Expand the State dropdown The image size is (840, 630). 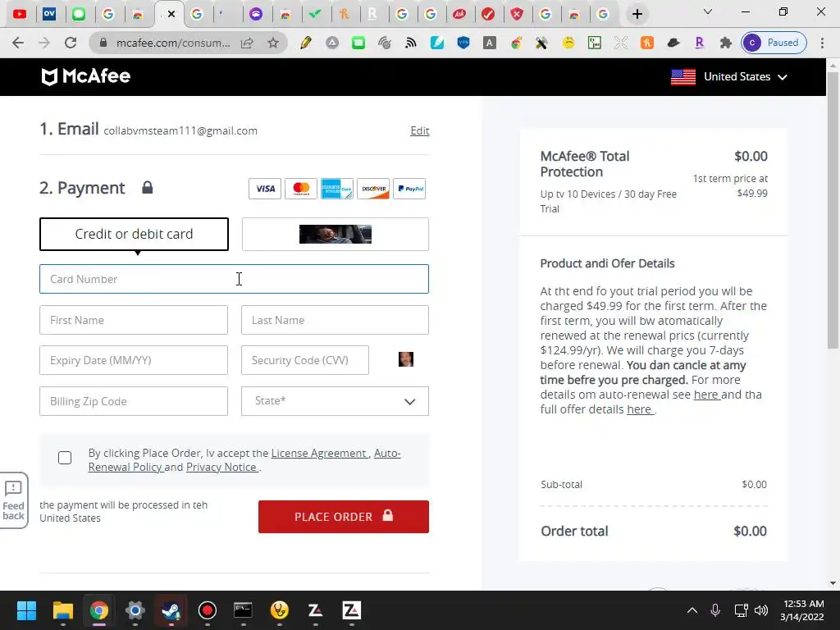click(335, 401)
